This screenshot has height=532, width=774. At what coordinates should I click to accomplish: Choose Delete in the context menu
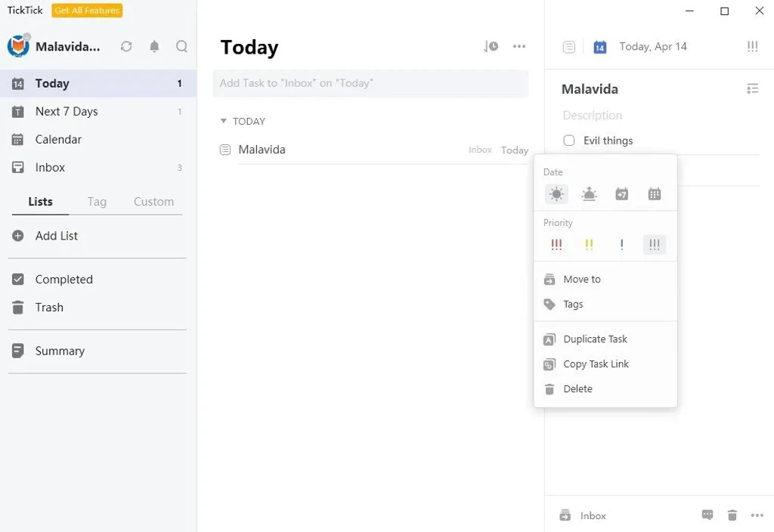[x=605, y=389]
